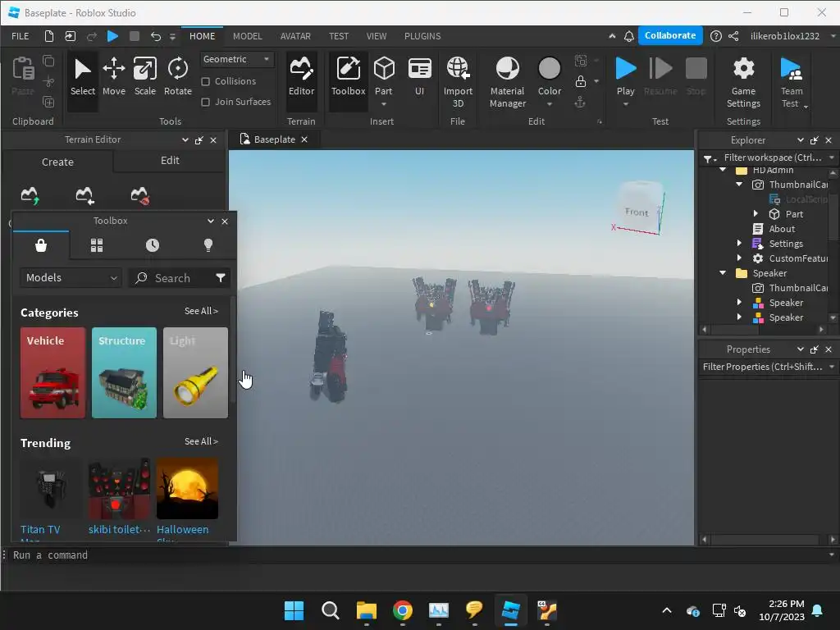840x630 pixels.
Task: Expand the Settings item in Explorer
Action: (x=739, y=243)
